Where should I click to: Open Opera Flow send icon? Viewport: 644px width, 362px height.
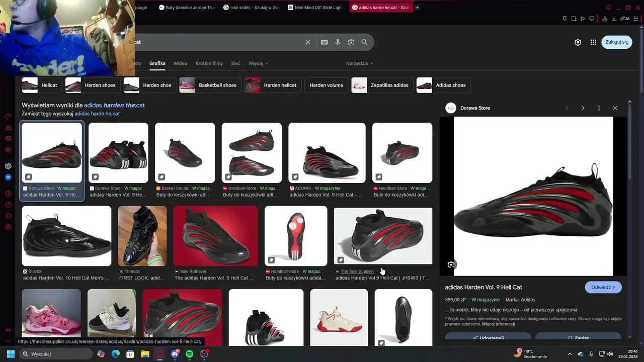(583, 19)
